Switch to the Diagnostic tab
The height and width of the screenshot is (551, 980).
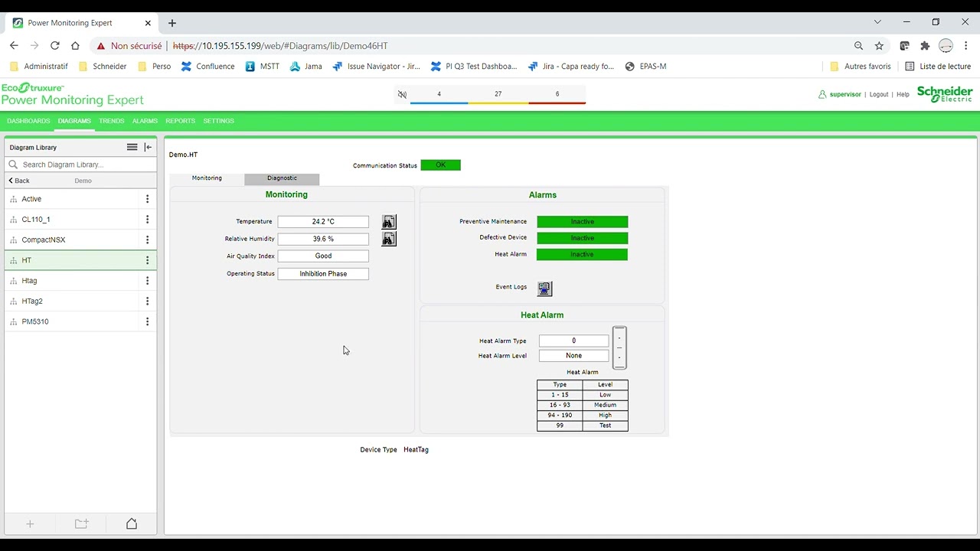click(282, 178)
